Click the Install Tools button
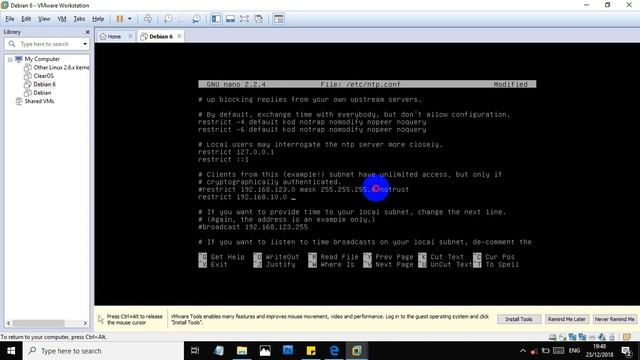 coord(519,319)
